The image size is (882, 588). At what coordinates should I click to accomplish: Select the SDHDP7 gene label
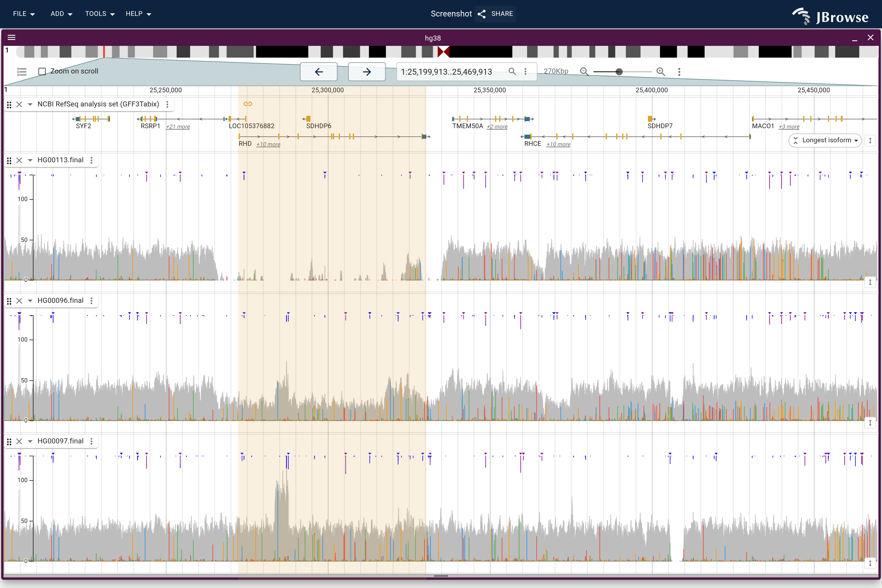point(660,126)
